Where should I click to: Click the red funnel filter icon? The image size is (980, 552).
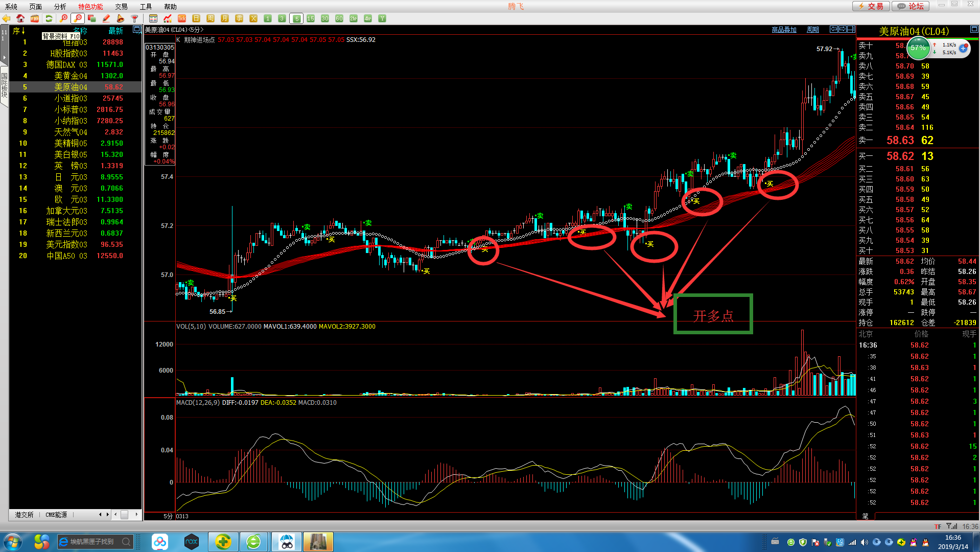[135, 18]
